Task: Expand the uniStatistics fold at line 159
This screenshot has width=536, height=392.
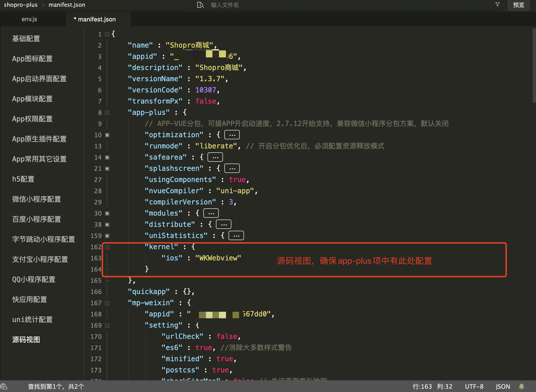Action: [107, 236]
